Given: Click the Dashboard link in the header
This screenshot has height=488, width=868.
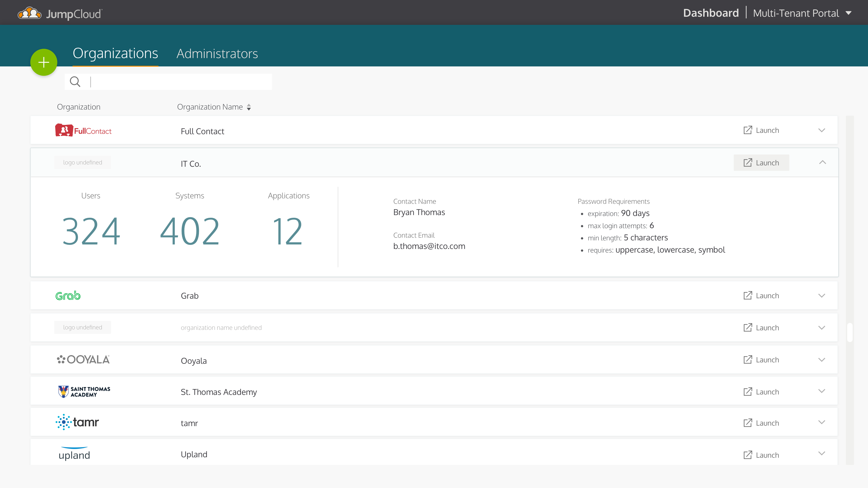Looking at the screenshot, I should tap(711, 13).
